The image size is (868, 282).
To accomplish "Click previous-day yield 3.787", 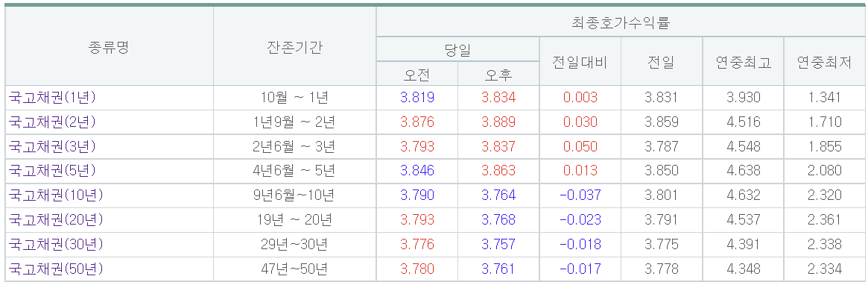I will click(x=662, y=146).
